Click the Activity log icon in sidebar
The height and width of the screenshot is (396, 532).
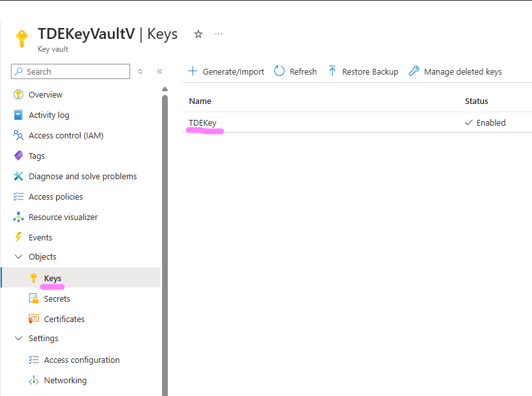point(18,115)
